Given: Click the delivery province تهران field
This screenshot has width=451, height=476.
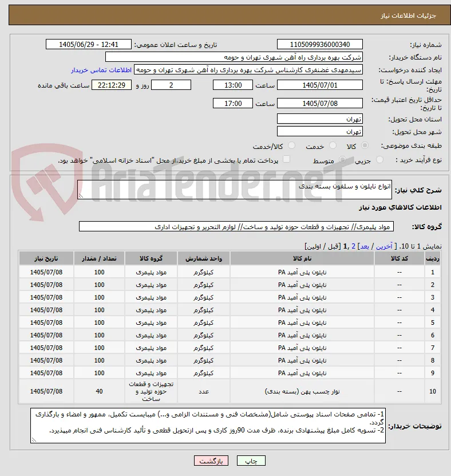Looking at the screenshot, I should (x=320, y=119).
